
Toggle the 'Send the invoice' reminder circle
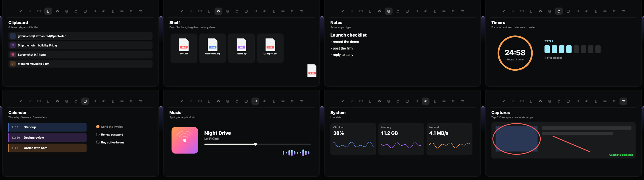point(98,127)
